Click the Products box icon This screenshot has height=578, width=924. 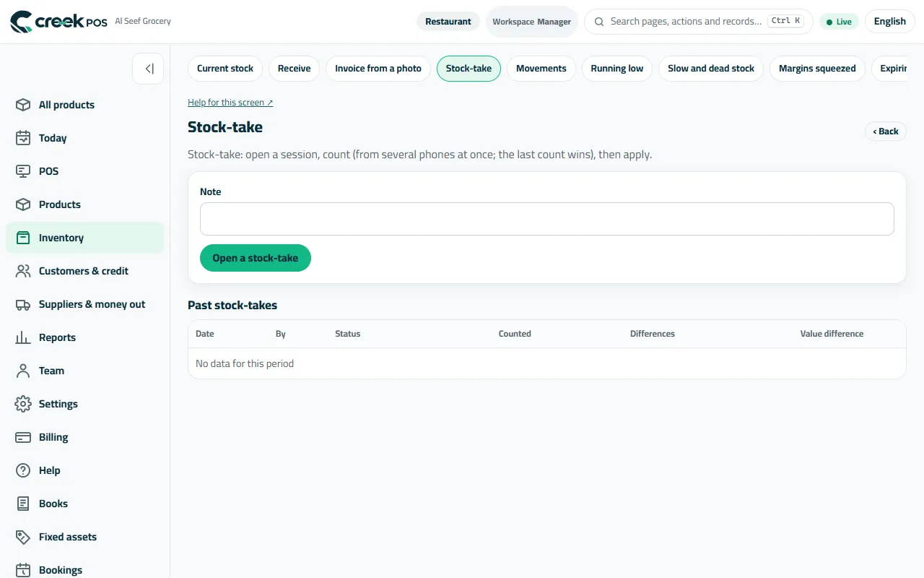[23, 204]
